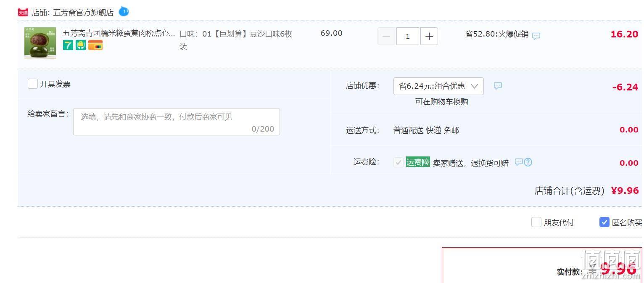Viewport: 644px width, 283px height.
Task: Open the 五芳斋官方旗舰店 store link
Action: pos(83,13)
